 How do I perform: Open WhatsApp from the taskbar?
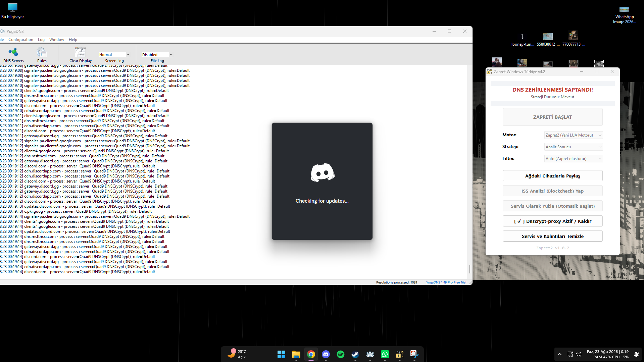385,354
